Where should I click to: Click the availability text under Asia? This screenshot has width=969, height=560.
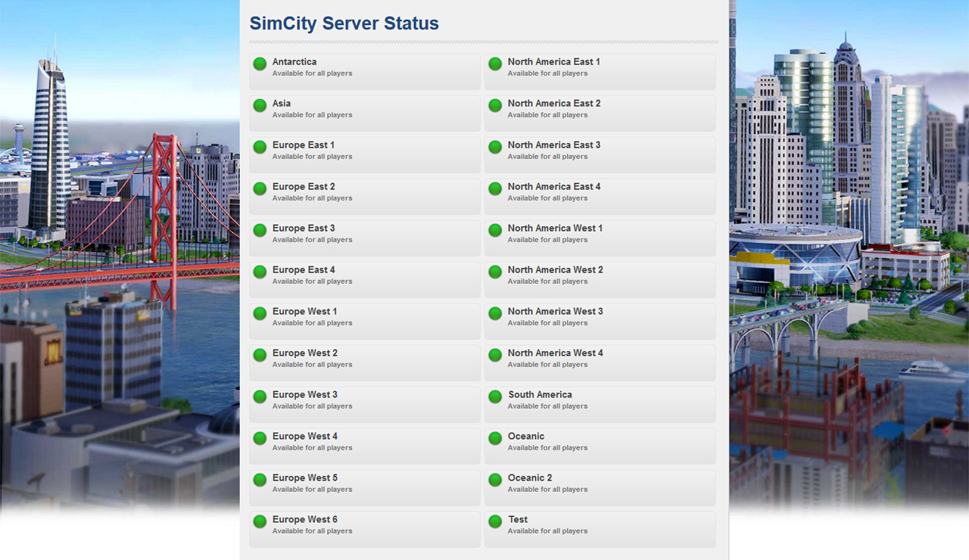pos(312,115)
